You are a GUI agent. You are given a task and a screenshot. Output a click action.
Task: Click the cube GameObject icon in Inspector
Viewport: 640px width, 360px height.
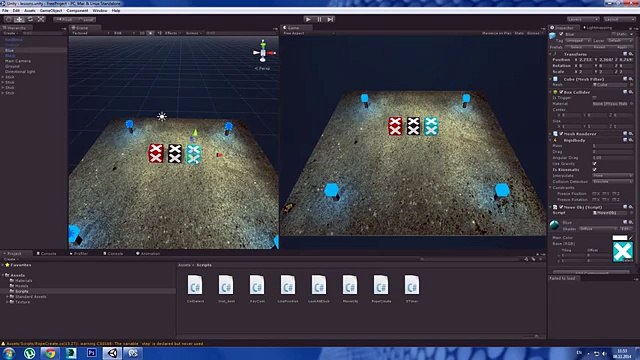(x=553, y=36)
